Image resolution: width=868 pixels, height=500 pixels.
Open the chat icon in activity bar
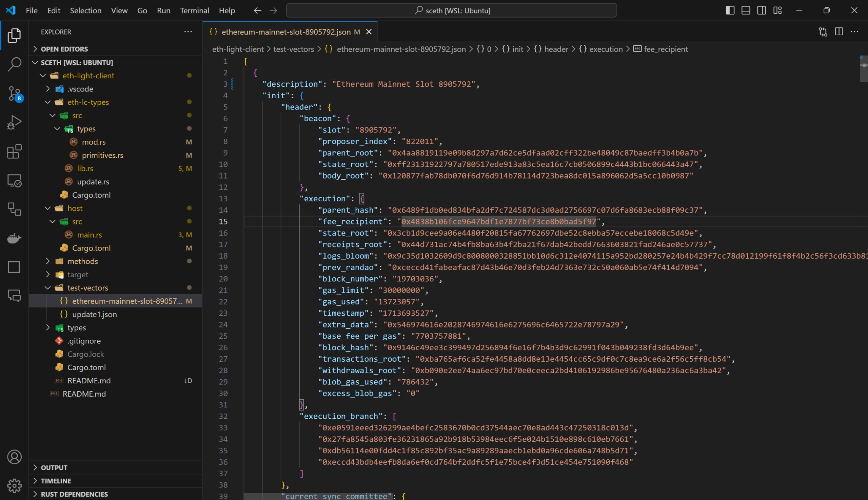pos(14,295)
